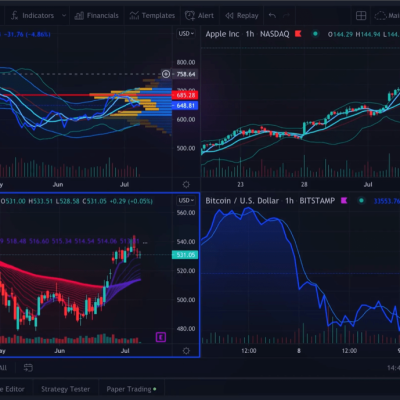Open the go-to-date calendar icon
Viewport: 400px width, 400px height.
click(28, 368)
